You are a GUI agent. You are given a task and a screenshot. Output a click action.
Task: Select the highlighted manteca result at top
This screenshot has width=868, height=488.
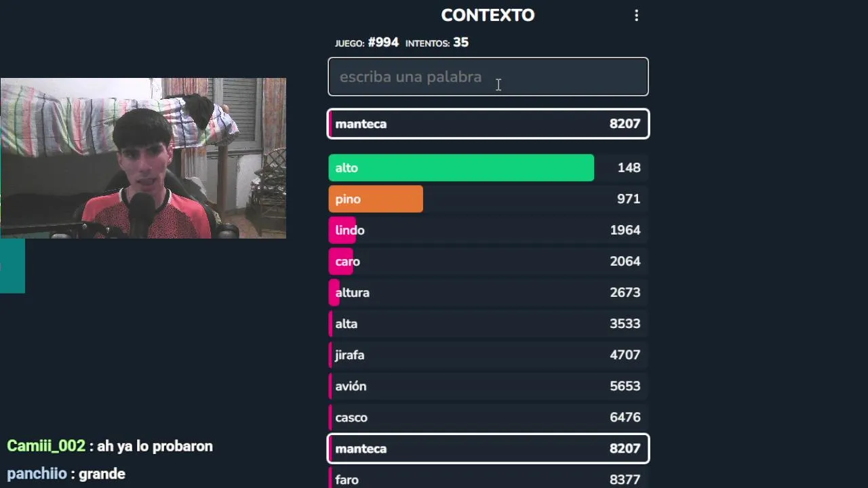[x=488, y=124]
